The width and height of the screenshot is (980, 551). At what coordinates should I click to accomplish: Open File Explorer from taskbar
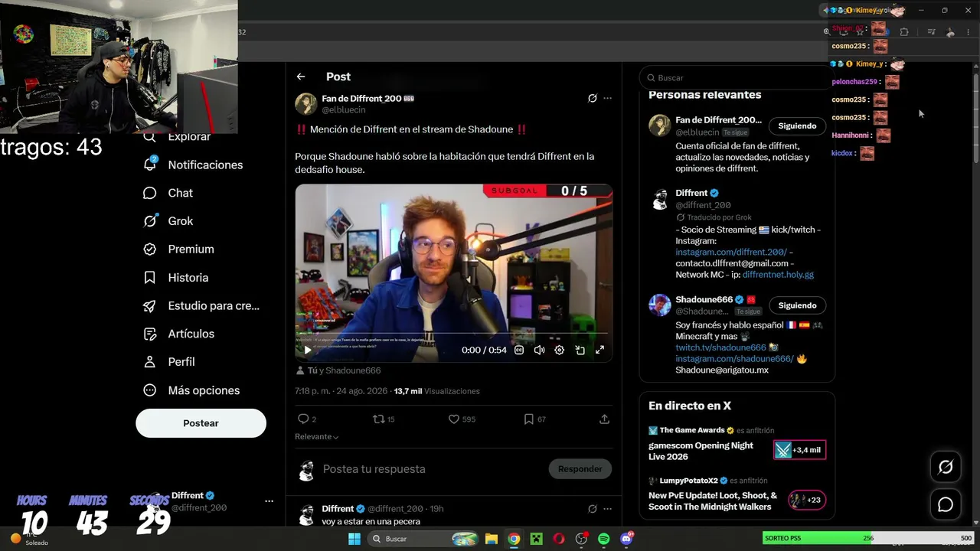tap(492, 539)
